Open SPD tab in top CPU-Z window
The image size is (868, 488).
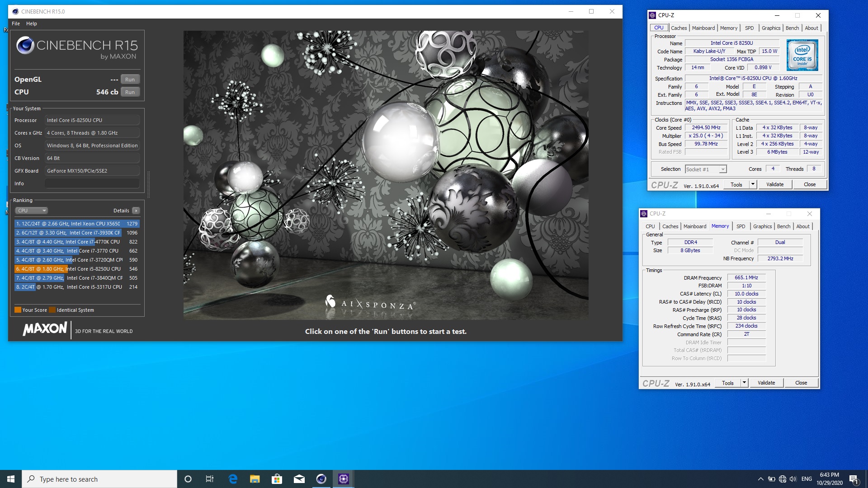750,28
